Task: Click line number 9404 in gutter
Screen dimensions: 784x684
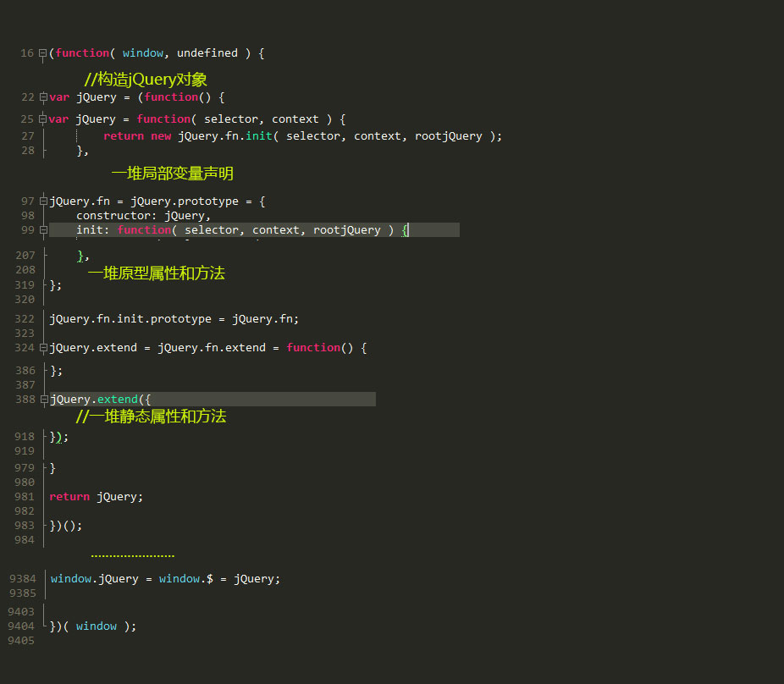Action: tap(21, 626)
